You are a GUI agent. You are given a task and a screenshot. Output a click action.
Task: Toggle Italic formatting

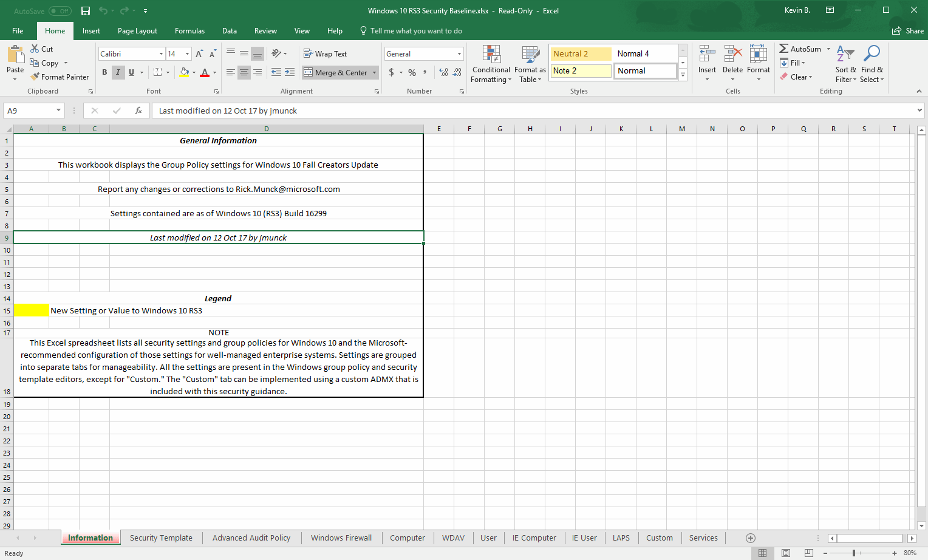tap(118, 72)
